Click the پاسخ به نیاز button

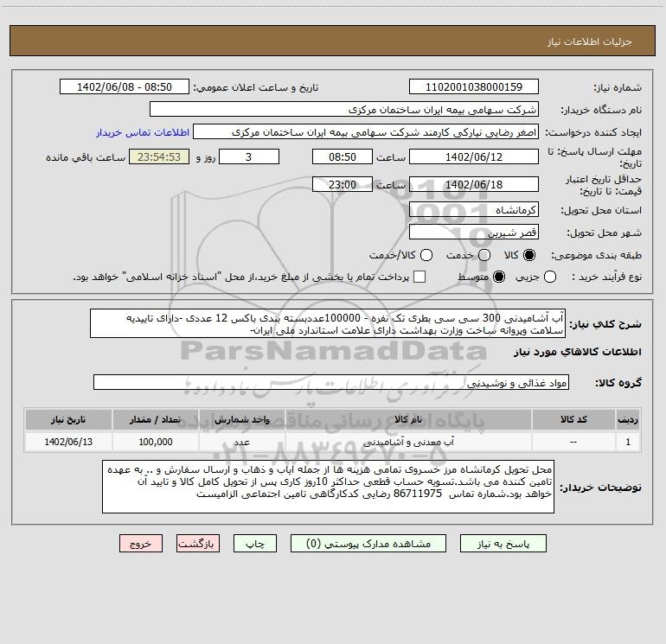coord(503,544)
